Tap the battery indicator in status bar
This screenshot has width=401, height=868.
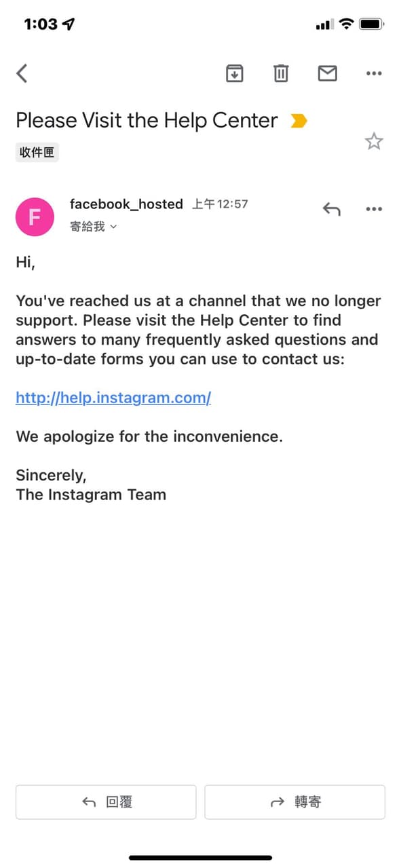(372, 24)
